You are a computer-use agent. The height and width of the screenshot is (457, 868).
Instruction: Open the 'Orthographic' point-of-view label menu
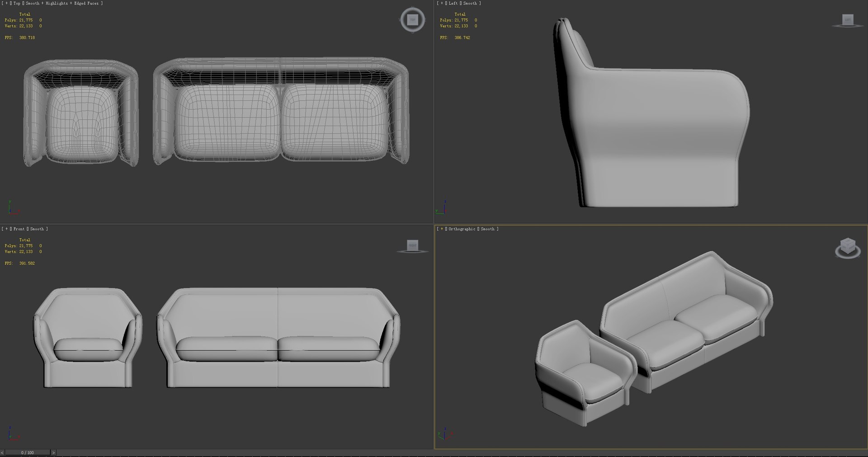(x=462, y=229)
